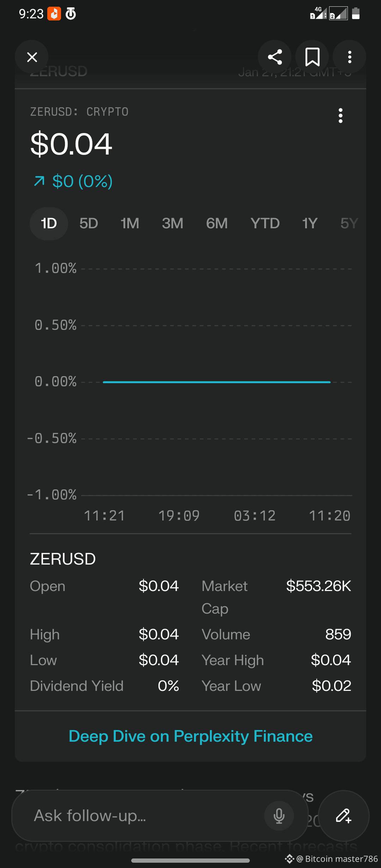Open Deep Dive on Perplexity Finance

[x=190, y=736]
